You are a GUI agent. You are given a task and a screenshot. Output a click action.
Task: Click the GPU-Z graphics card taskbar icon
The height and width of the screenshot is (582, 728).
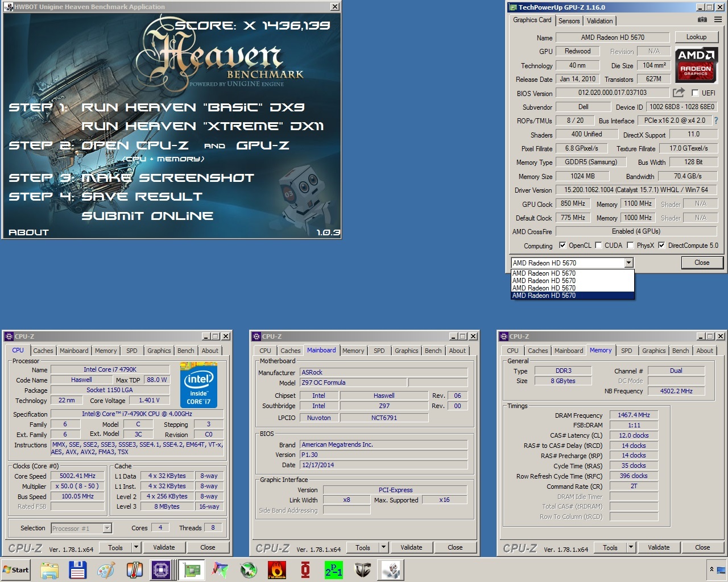(192, 569)
